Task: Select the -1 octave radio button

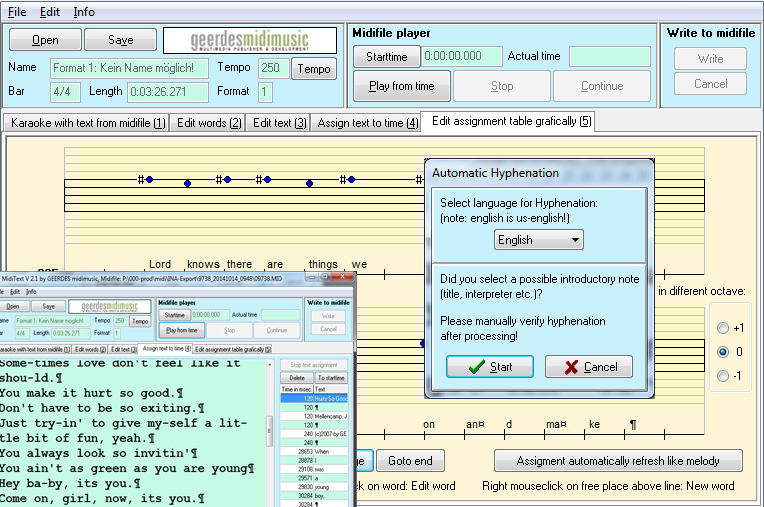Action: pyautogui.click(x=724, y=376)
